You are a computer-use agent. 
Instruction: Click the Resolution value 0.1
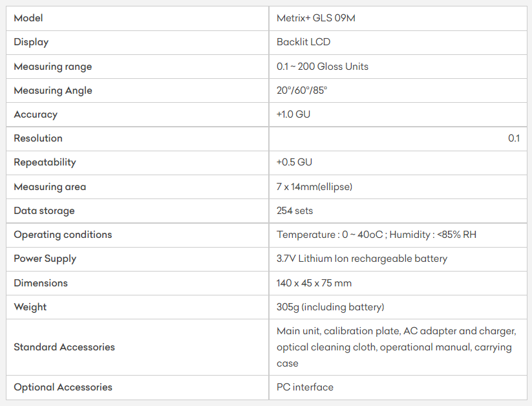(514, 138)
